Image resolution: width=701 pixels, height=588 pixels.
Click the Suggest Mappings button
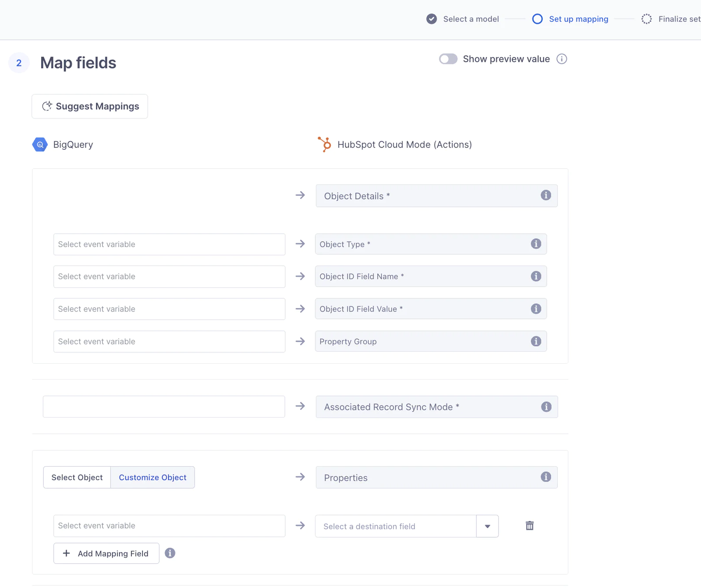coord(90,106)
